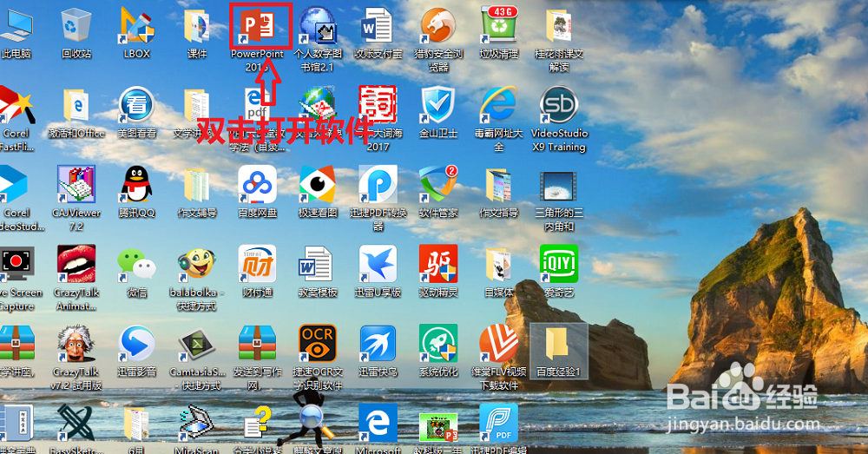Select the 作文指导 folder icon
The image size is (868, 454).
(x=499, y=184)
